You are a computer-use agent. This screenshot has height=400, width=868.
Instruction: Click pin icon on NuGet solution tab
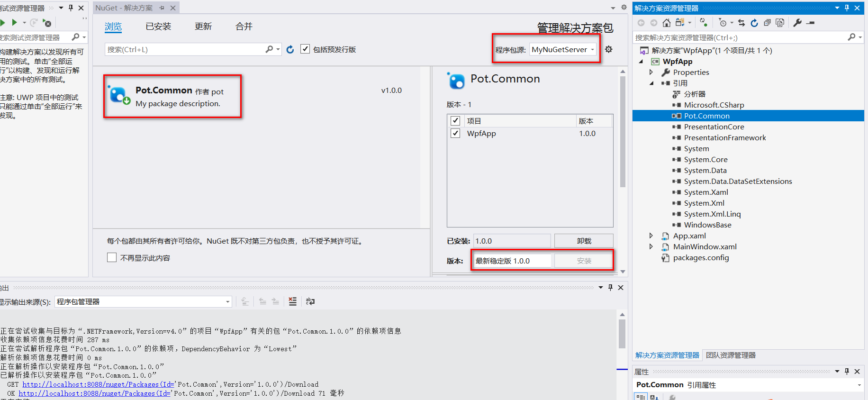[x=162, y=8]
